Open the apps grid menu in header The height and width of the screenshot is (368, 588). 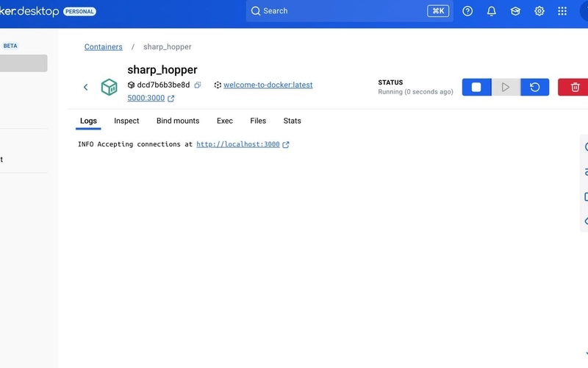562,11
